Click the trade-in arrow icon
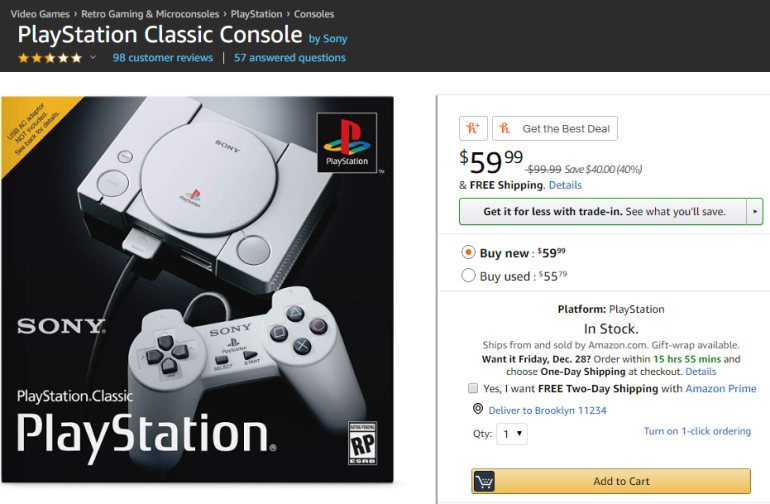The height and width of the screenshot is (504, 770). pyautogui.click(x=755, y=212)
